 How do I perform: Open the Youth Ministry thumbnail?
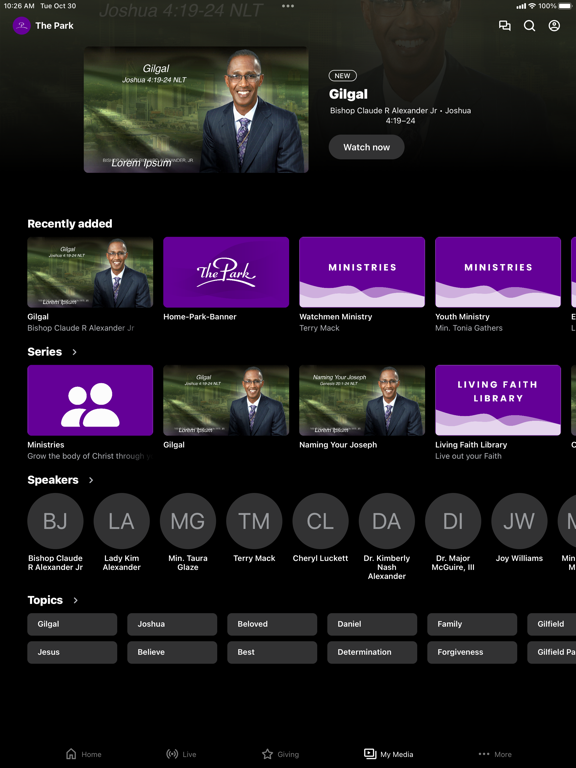point(498,272)
